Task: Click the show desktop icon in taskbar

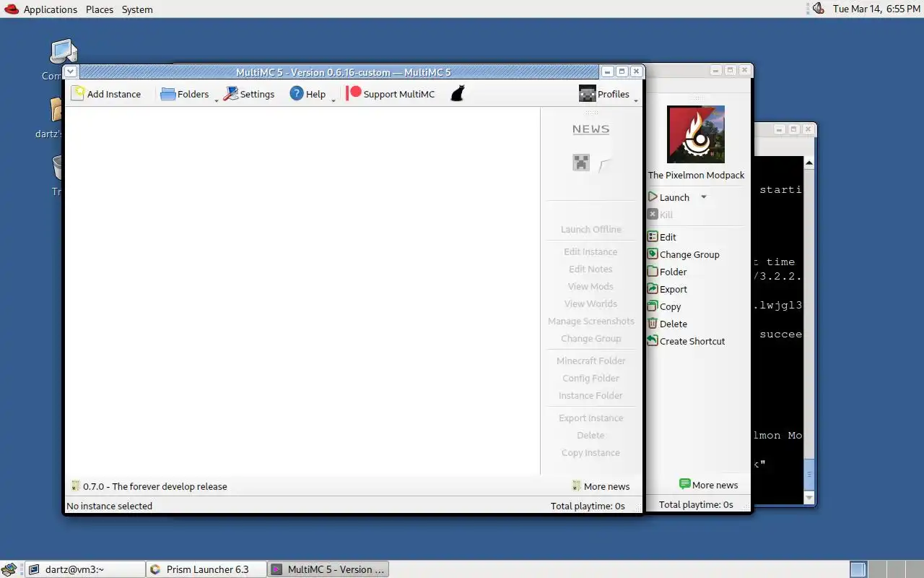Action: tap(9, 569)
